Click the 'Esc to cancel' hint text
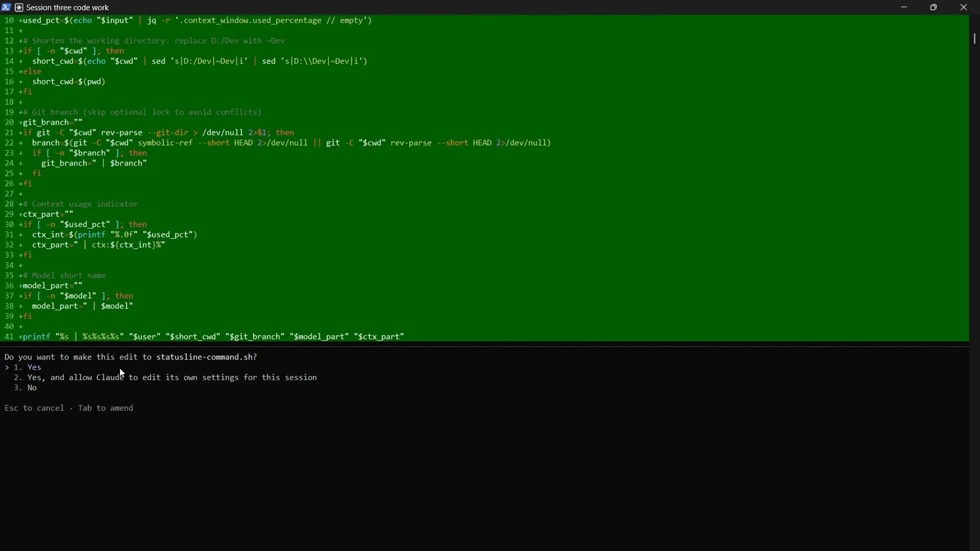Image resolution: width=980 pixels, height=551 pixels. pos(34,408)
